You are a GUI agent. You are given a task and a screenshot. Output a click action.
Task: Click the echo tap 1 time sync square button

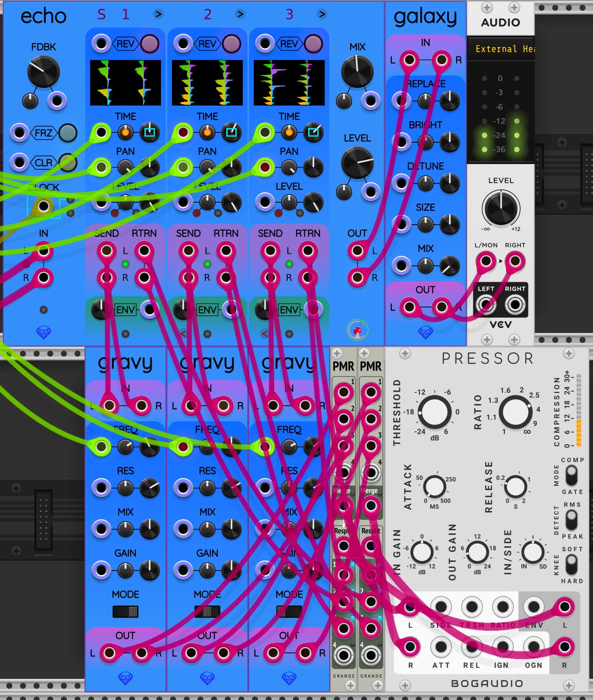(x=150, y=133)
